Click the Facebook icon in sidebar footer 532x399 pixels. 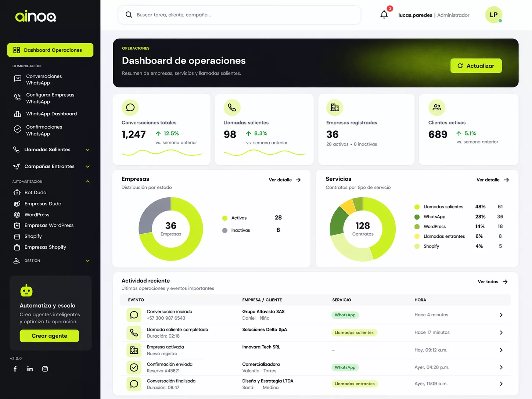(x=15, y=369)
